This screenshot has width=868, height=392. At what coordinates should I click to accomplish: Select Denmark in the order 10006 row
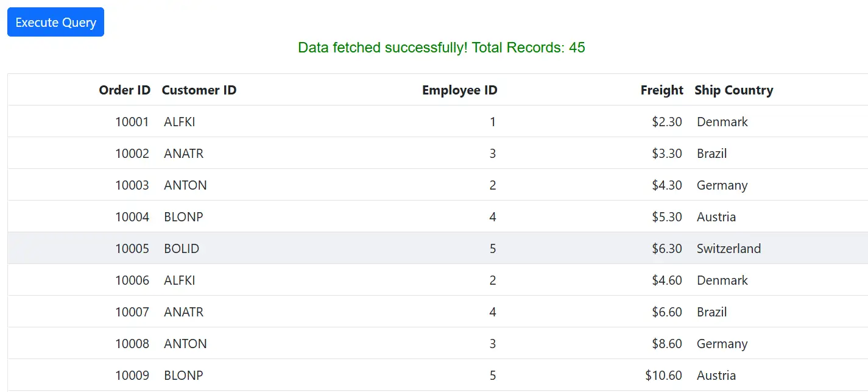point(722,280)
